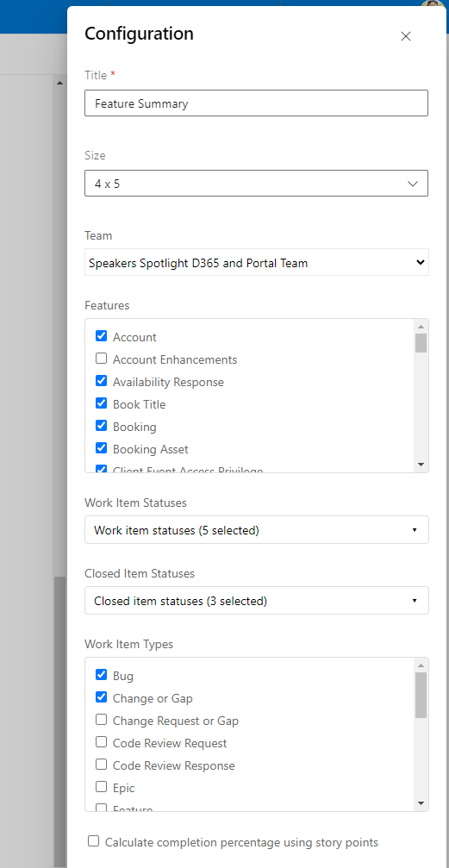Viewport: 449px width, 868px height.
Task: Click Features list scroll up arrow
Action: coord(421,326)
